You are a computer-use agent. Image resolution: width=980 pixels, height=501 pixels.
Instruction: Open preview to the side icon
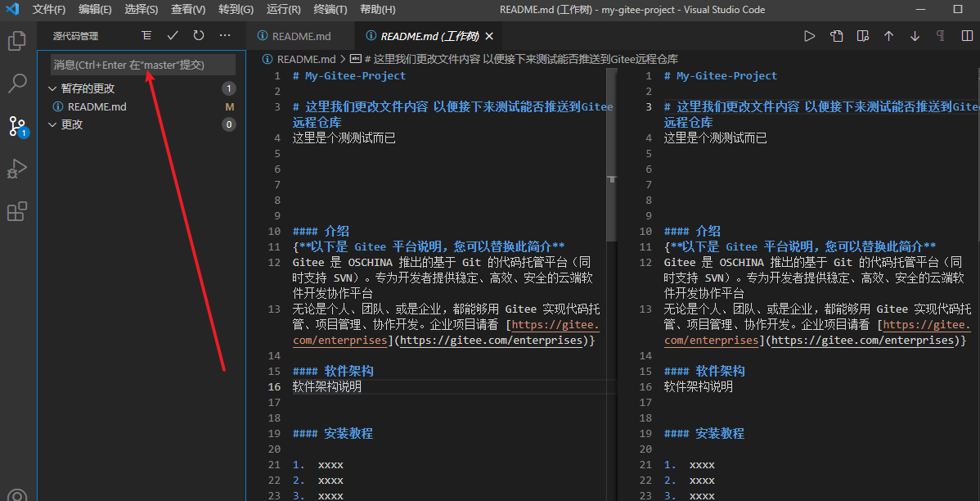coord(862,36)
